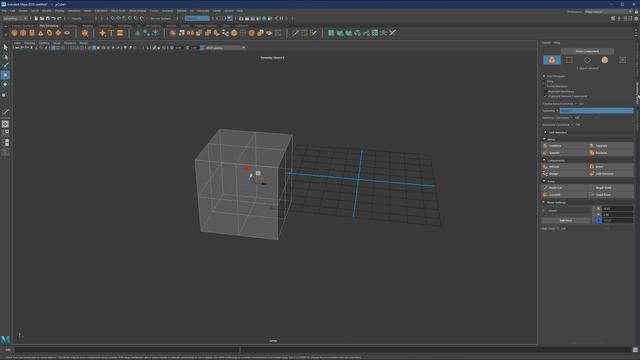Click the Open Scene folder icon
The image size is (640, 360).
(42, 18)
